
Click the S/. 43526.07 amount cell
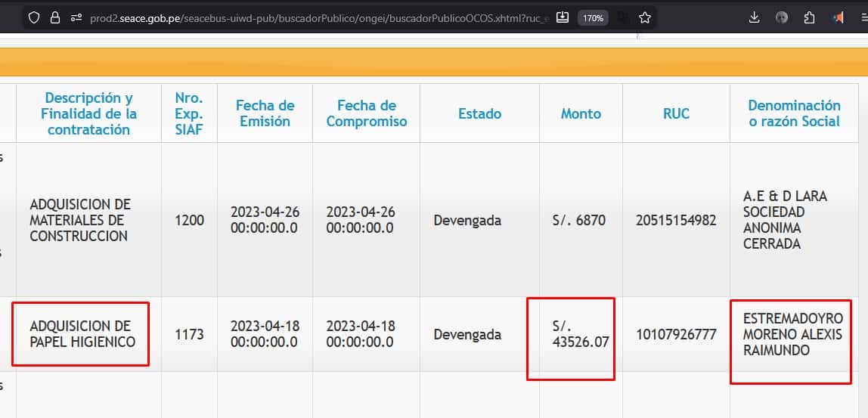580,334
